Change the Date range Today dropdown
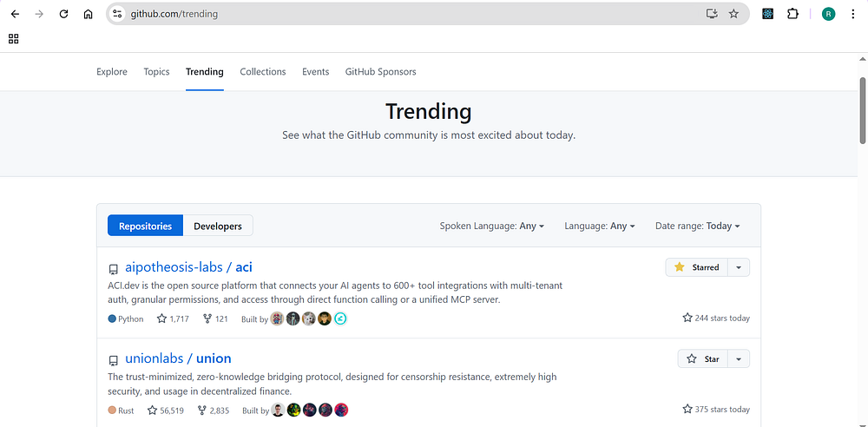This screenshot has width=868, height=427. tap(698, 226)
